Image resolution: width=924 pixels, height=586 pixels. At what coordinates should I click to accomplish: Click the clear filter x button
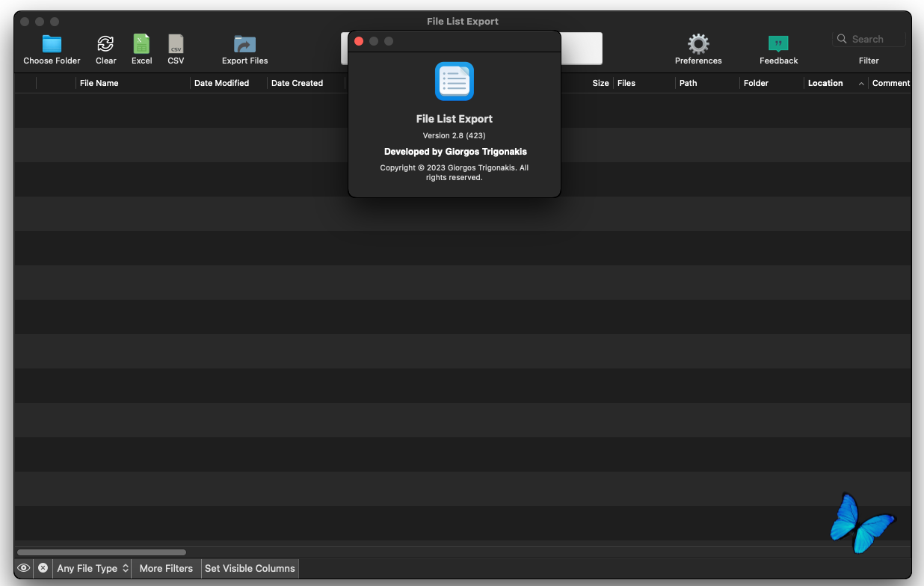coord(43,568)
